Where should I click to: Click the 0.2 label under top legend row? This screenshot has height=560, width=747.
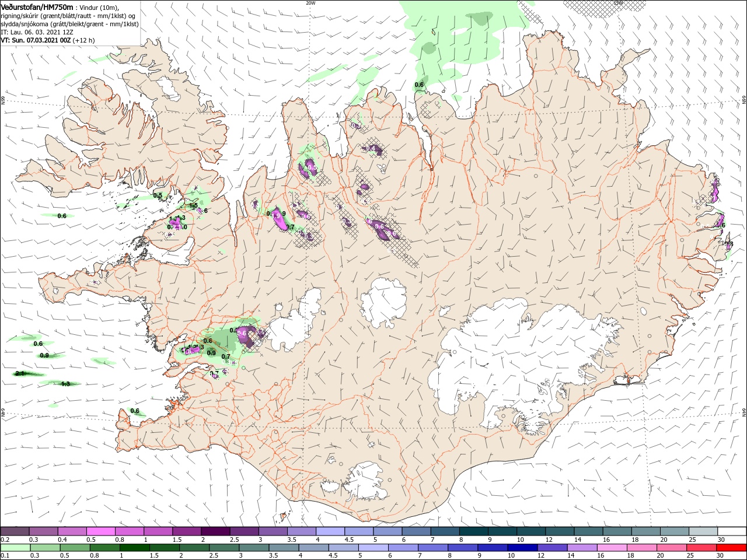pyautogui.click(x=5, y=540)
